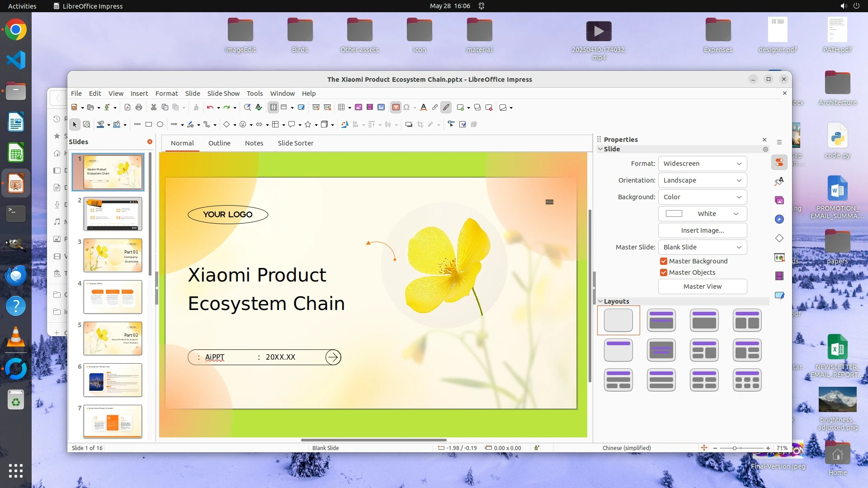Uncheck the Master Objects checkbox

[664, 272]
